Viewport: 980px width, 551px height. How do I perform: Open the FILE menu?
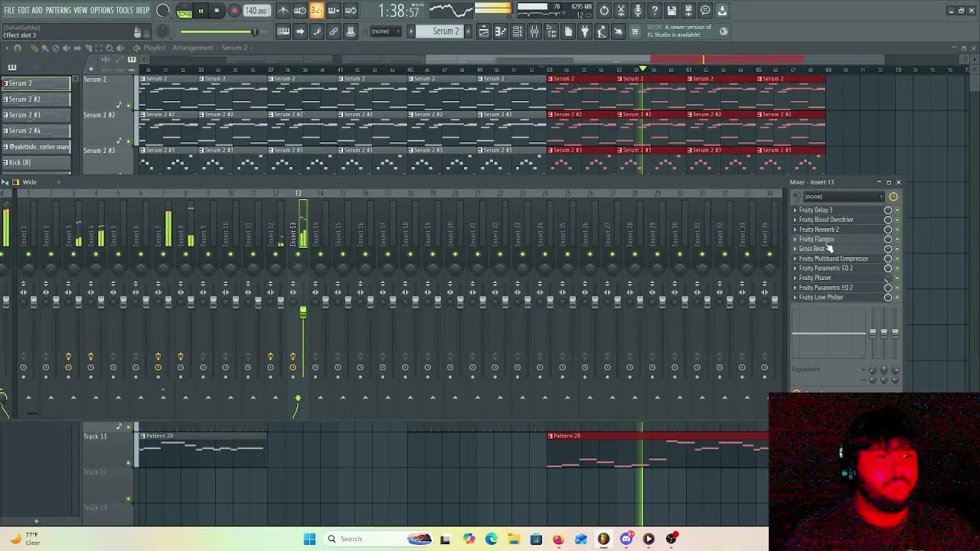pyautogui.click(x=9, y=11)
